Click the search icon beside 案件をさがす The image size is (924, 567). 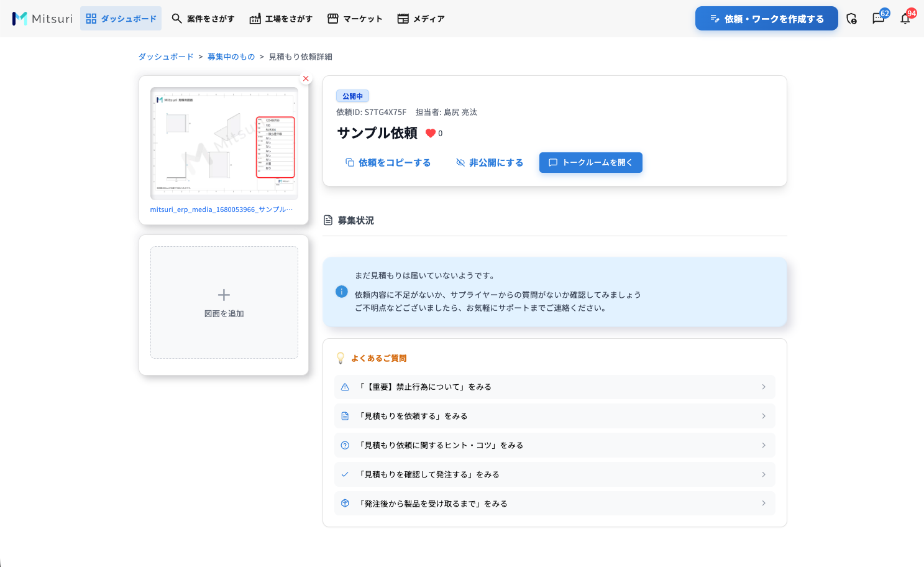177,19
